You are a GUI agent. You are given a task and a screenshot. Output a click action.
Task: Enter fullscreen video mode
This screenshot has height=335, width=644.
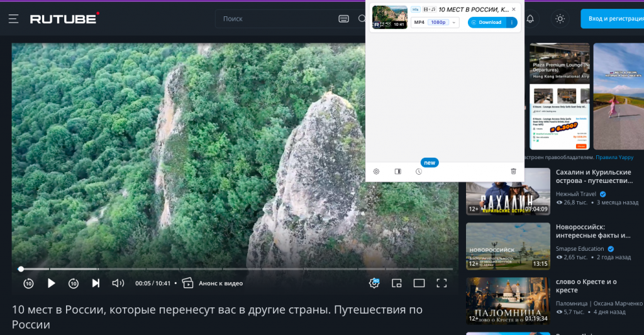[x=441, y=283]
